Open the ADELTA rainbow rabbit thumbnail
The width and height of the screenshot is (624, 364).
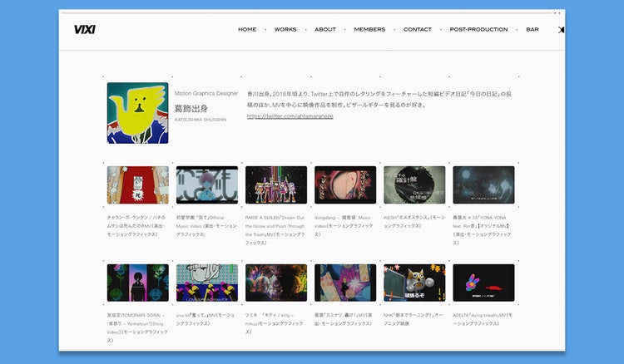click(484, 283)
